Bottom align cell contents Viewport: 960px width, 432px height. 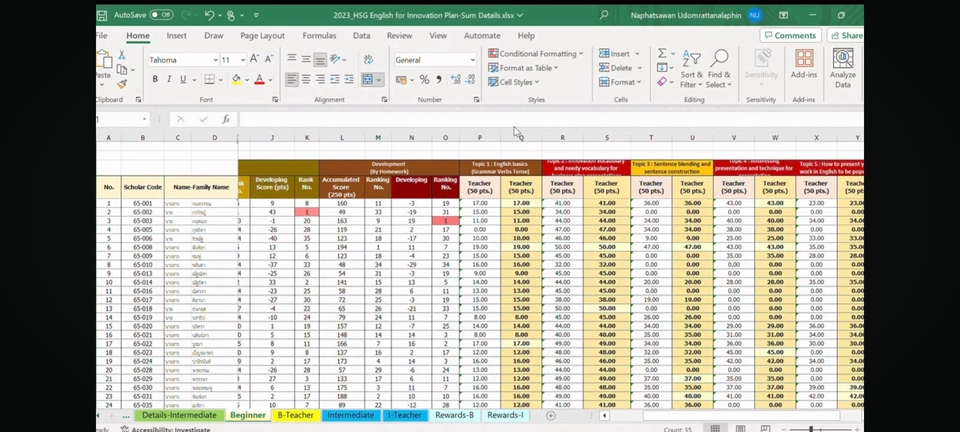[x=320, y=59]
